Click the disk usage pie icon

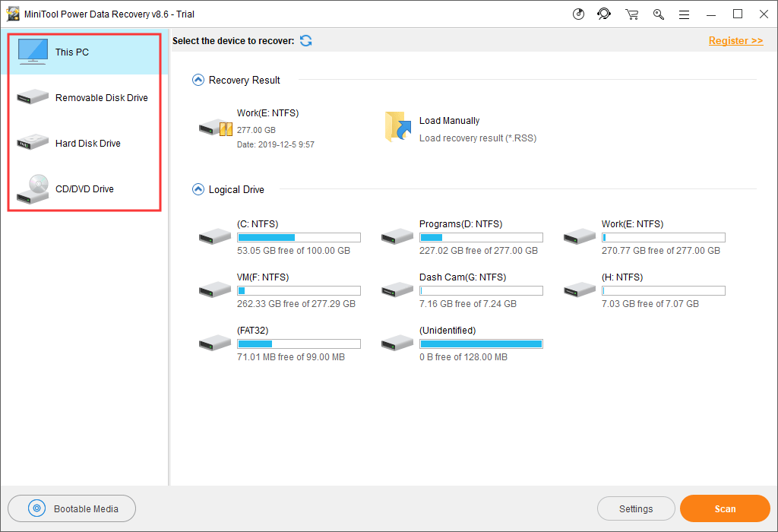577,14
